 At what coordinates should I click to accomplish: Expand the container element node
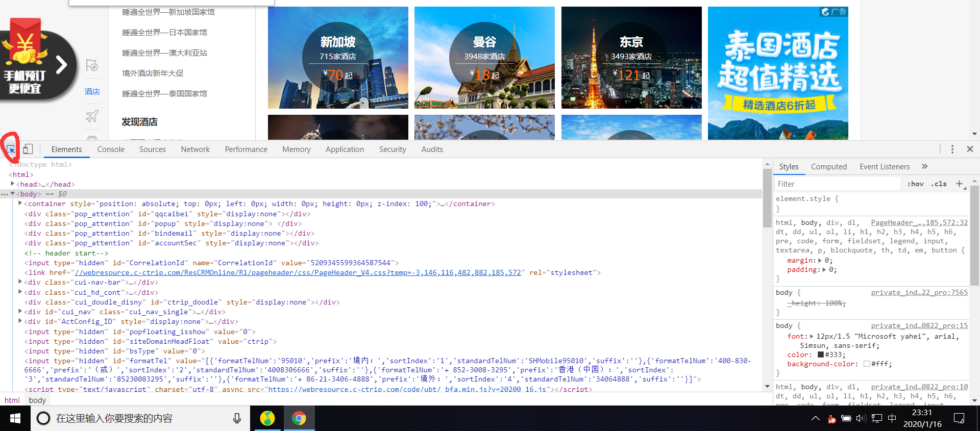(20, 203)
